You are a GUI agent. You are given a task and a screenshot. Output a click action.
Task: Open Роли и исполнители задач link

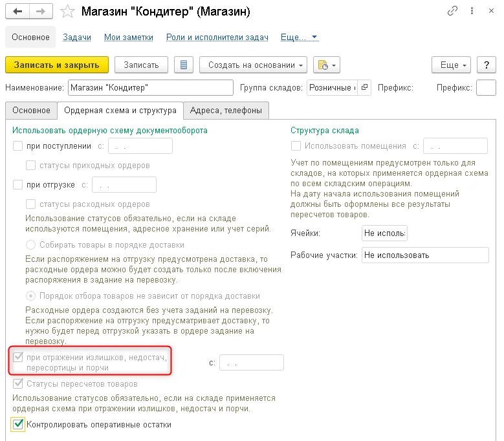click(x=217, y=38)
